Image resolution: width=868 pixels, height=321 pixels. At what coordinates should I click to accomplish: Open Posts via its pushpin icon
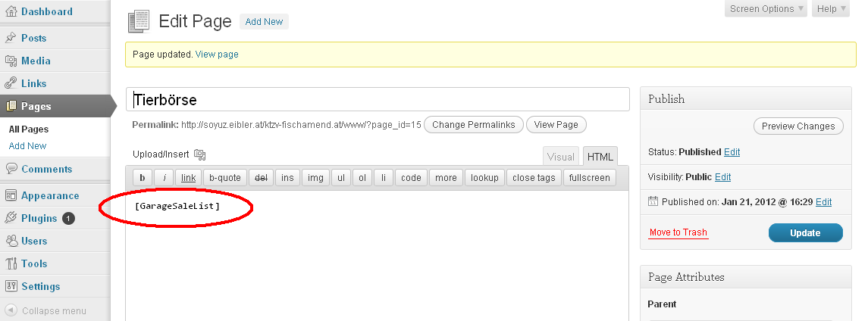(11, 38)
